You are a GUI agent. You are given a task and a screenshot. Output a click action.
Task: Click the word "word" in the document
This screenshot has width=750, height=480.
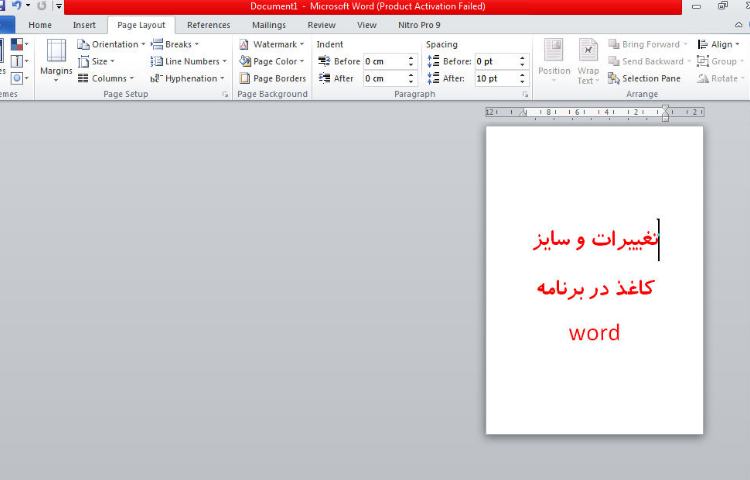pos(595,333)
